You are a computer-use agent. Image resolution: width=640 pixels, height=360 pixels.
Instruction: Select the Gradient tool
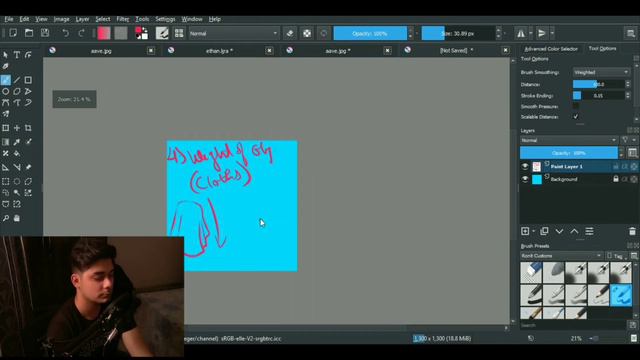5,142
